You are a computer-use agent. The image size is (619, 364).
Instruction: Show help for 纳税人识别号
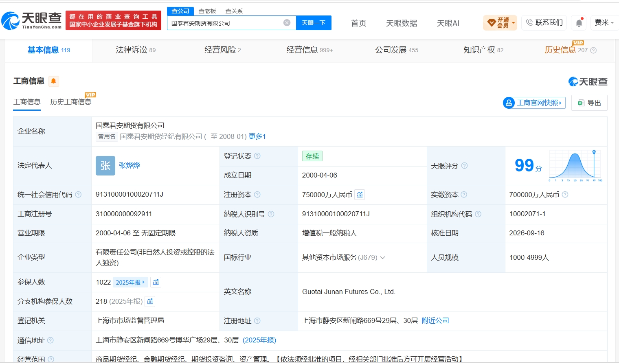pos(271,214)
